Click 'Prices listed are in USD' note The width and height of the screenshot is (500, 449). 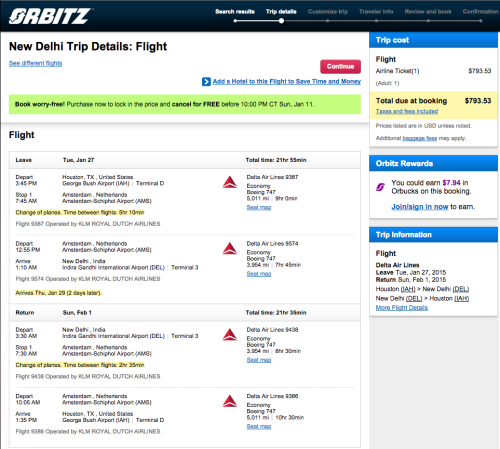point(423,126)
